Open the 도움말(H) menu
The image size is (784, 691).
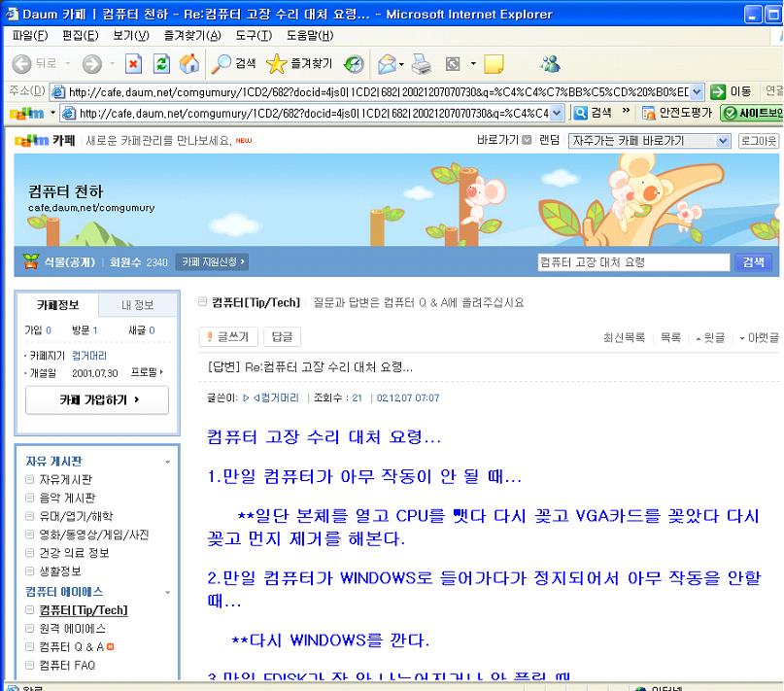tap(310, 36)
